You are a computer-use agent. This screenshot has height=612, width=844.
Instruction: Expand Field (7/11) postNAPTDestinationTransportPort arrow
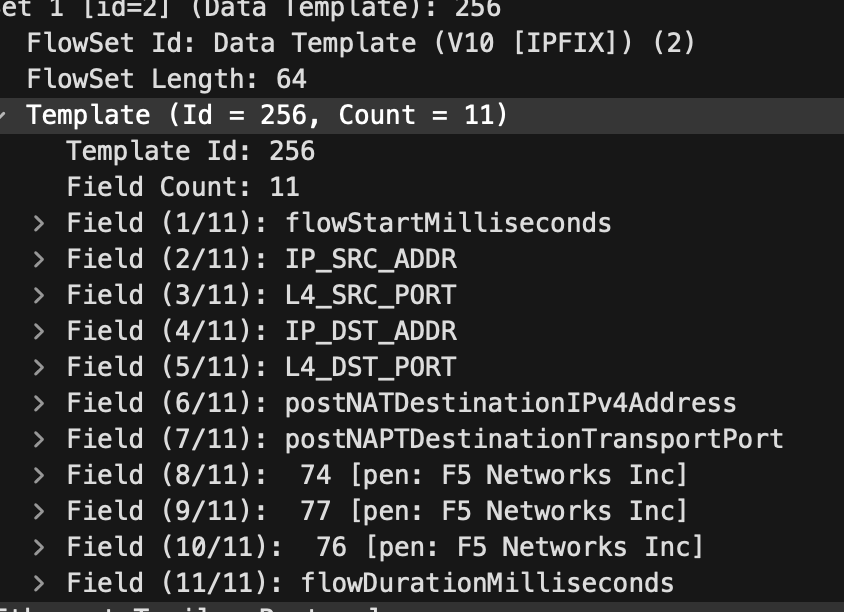[39, 439]
